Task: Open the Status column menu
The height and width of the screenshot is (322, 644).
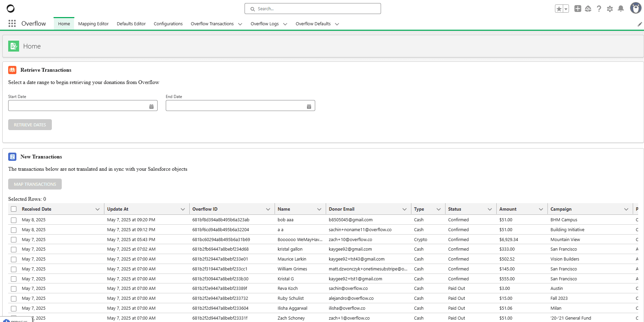Action: point(490,209)
